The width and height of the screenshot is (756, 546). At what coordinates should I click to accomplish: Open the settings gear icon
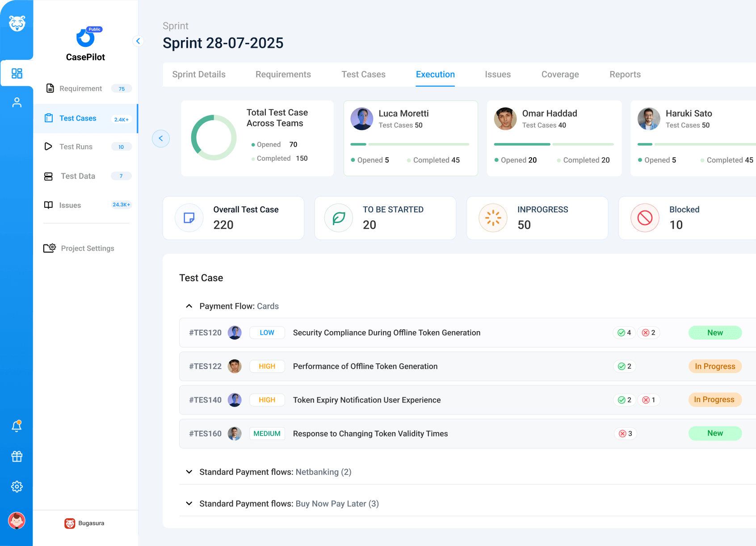pos(17,487)
